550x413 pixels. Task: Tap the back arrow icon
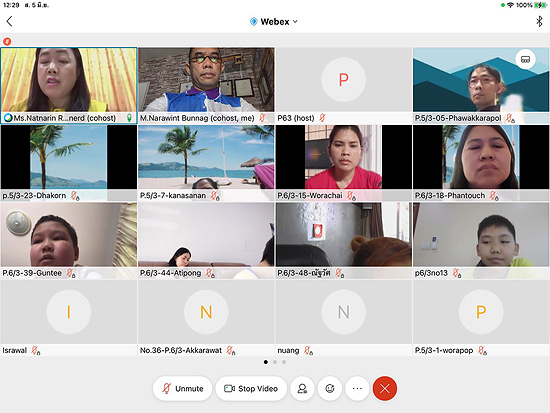pyautogui.click(x=9, y=21)
